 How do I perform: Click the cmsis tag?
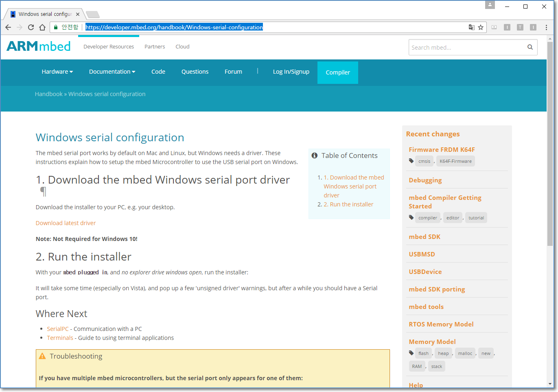coord(424,161)
